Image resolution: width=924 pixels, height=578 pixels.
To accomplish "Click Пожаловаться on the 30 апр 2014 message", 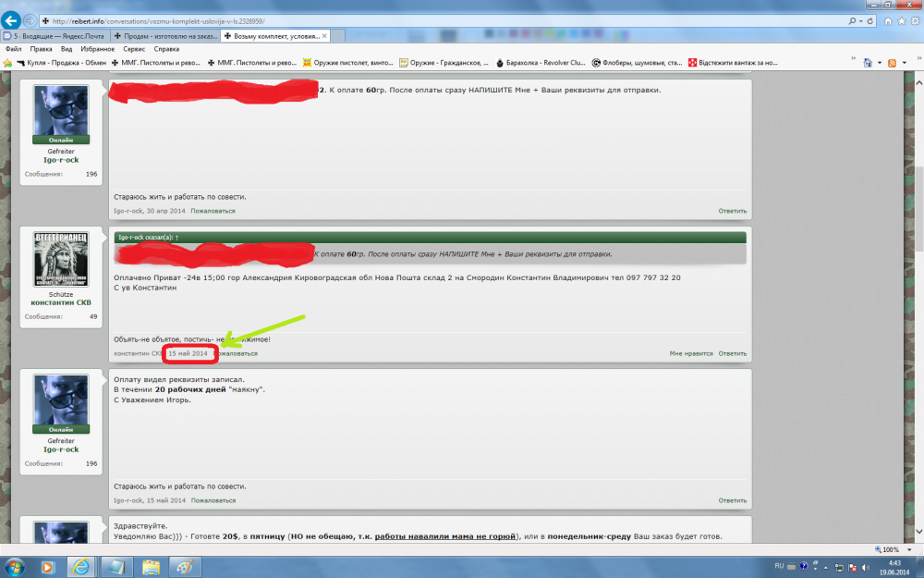I will (x=213, y=211).
